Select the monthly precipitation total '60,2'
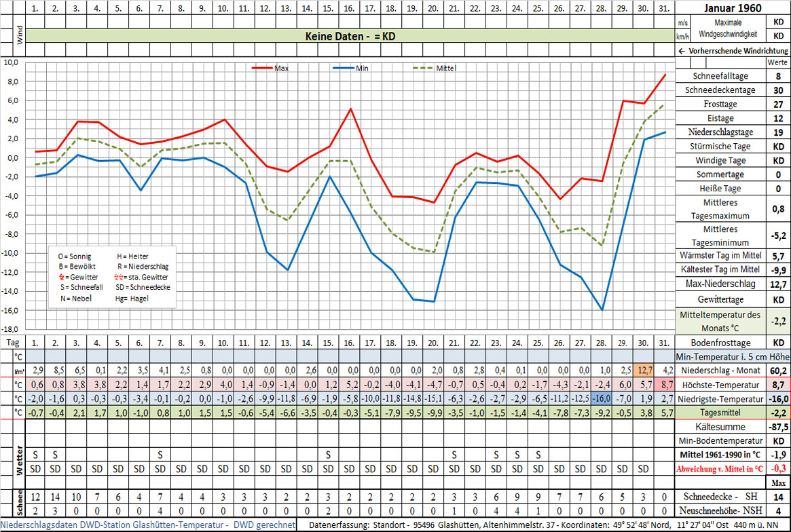Viewport: 791px width, 532px height. pos(778,370)
